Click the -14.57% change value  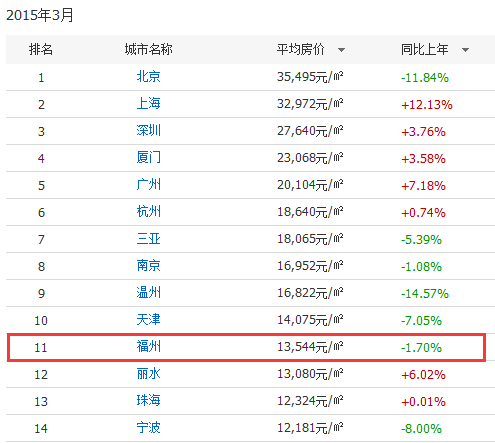point(425,294)
